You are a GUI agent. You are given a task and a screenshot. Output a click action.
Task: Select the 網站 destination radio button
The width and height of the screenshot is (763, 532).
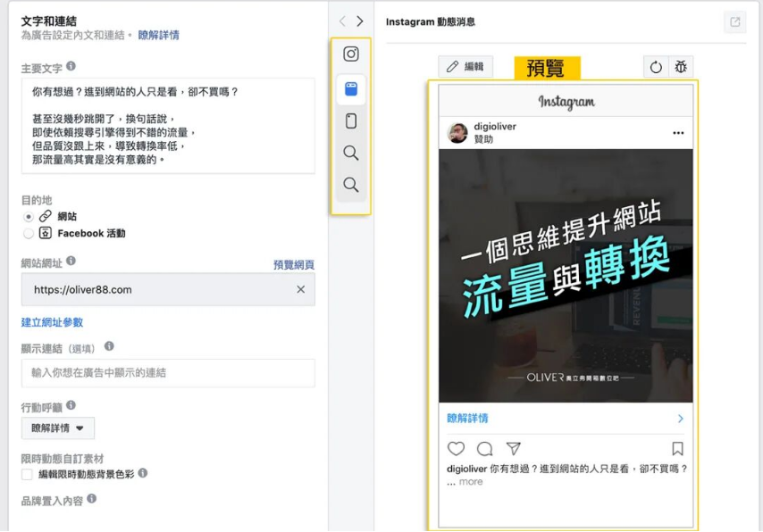coord(27,214)
